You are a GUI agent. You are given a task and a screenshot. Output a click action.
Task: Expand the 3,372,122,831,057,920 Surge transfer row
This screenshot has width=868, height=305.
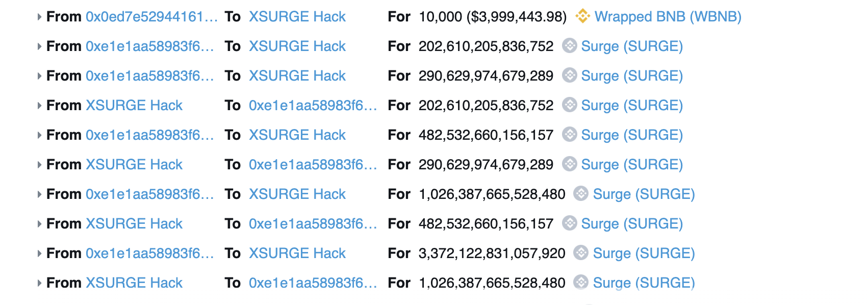tap(39, 253)
